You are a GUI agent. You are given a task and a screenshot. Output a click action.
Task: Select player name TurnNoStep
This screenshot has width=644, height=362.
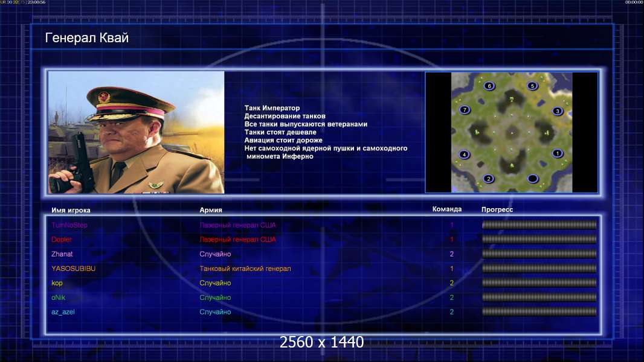pos(69,224)
